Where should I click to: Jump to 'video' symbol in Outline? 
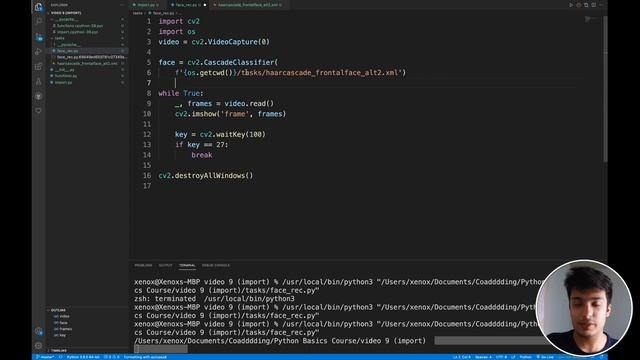pos(64,316)
